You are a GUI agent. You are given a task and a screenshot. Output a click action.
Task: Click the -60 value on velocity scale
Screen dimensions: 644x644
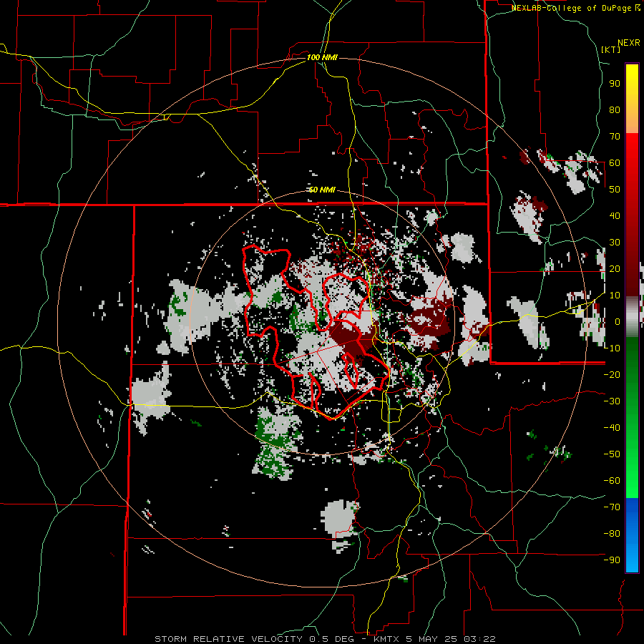[612, 481]
